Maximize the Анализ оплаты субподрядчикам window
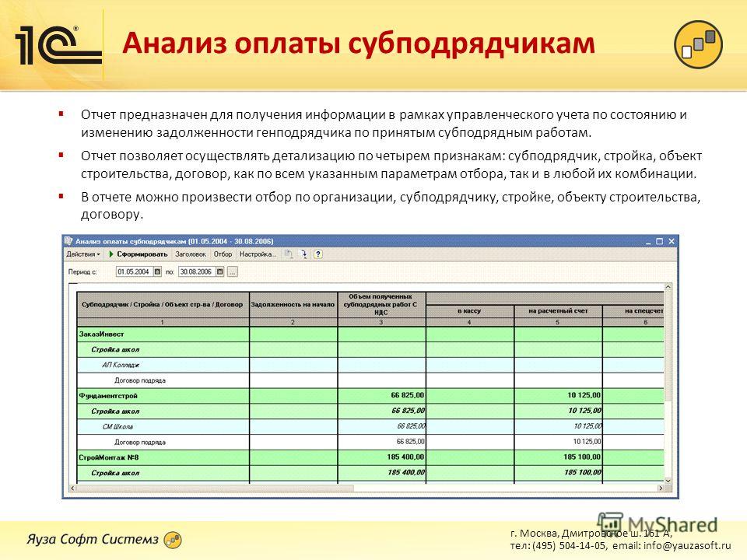 660,241
